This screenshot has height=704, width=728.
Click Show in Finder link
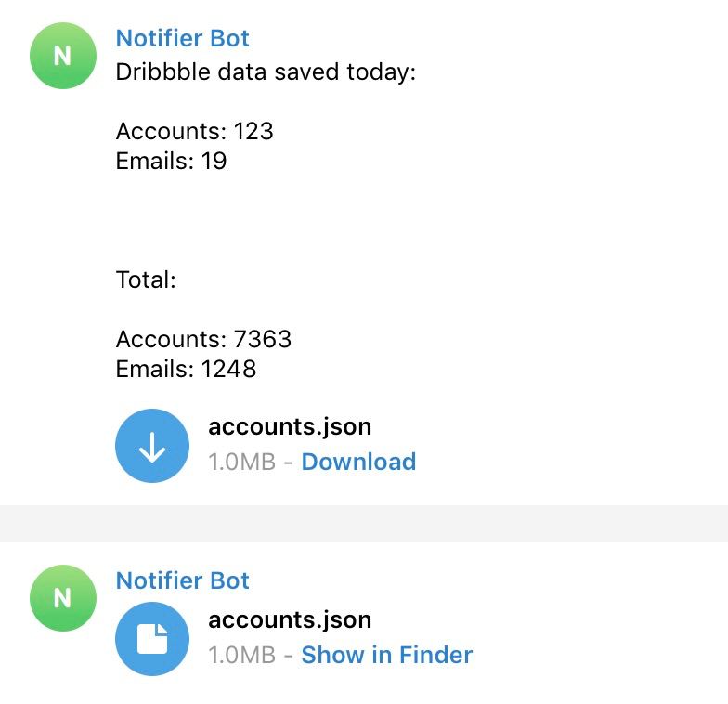coord(386,655)
